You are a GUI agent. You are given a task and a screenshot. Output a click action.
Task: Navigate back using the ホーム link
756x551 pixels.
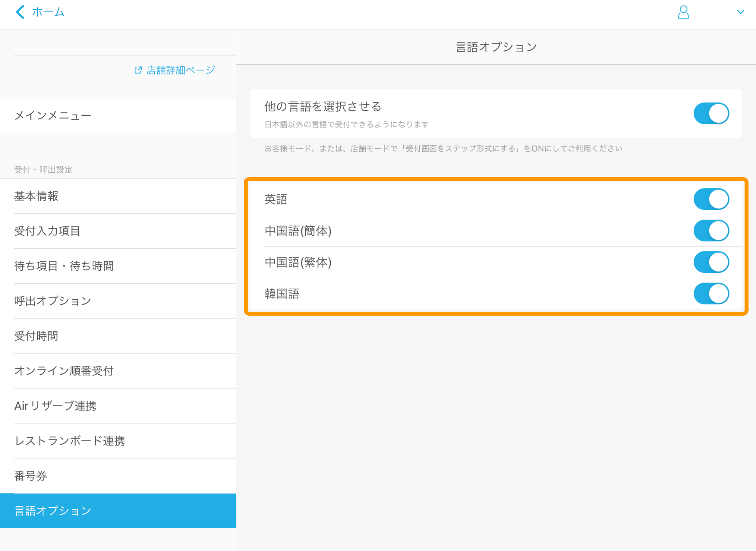point(47,12)
